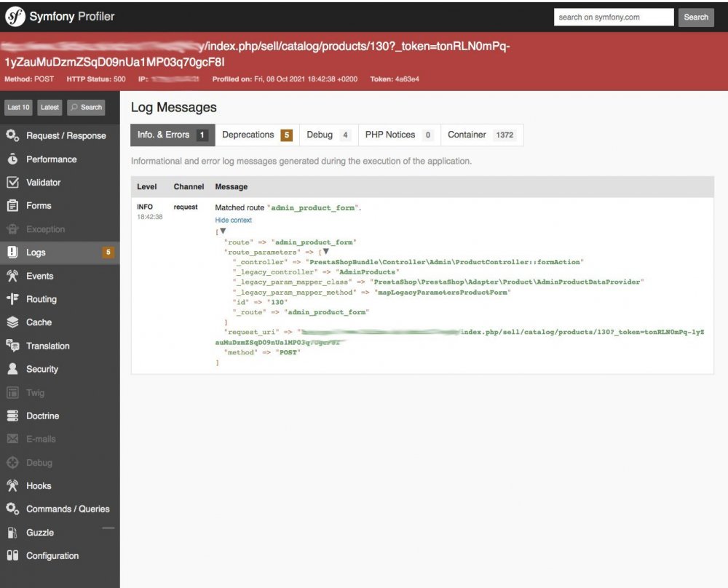Open the Request / Response panel
Image resolution: width=728 pixels, height=588 pixels.
pos(12,135)
